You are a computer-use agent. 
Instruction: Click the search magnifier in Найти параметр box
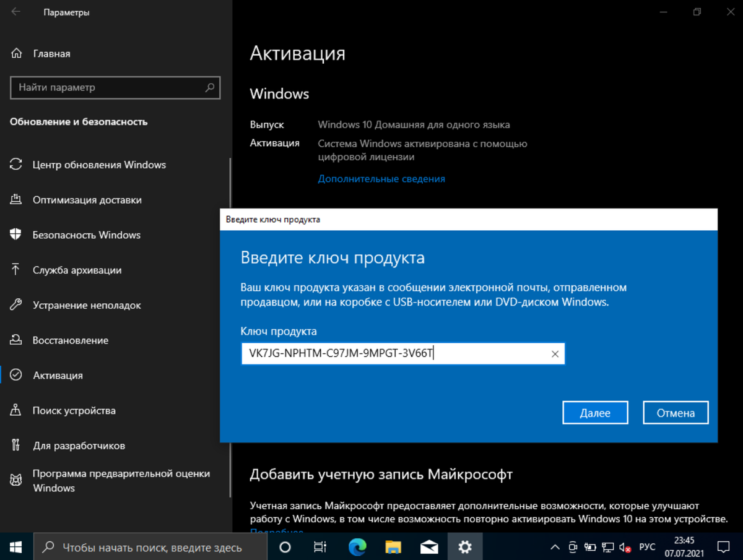pyautogui.click(x=211, y=87)
